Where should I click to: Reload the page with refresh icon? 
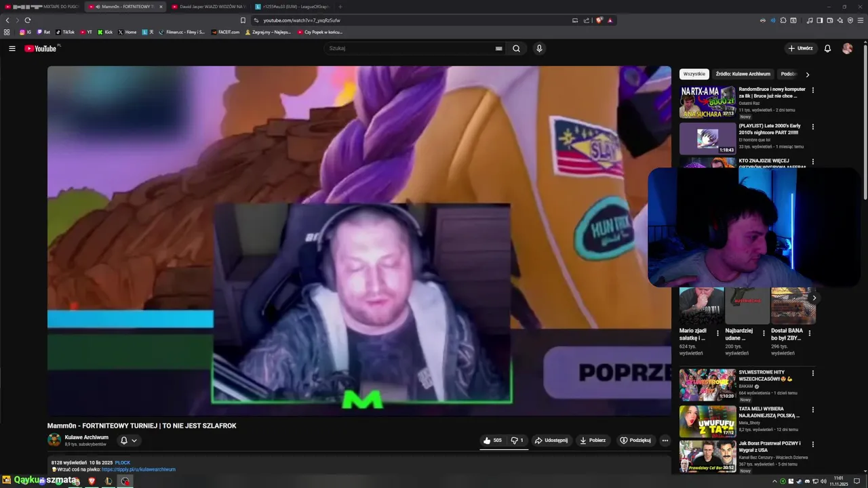pos(27,20)
